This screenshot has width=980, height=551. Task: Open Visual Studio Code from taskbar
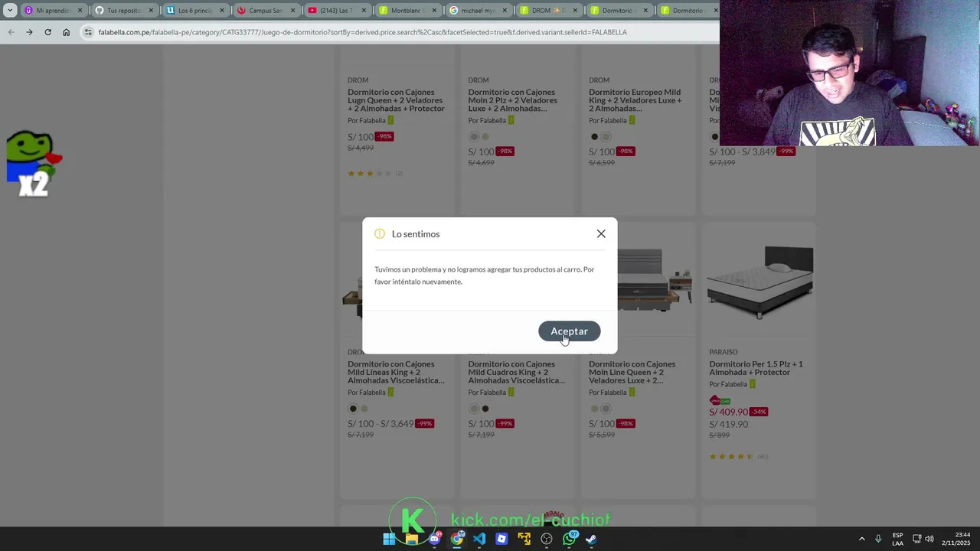[x=479, y=539]
